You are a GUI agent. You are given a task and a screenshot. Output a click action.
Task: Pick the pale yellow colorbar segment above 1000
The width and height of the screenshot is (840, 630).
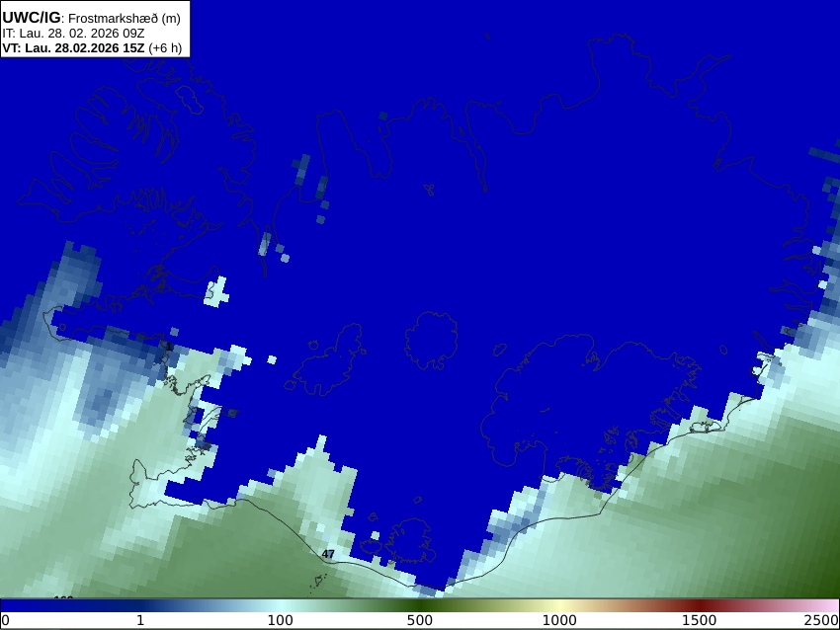[x=559, y=606]
